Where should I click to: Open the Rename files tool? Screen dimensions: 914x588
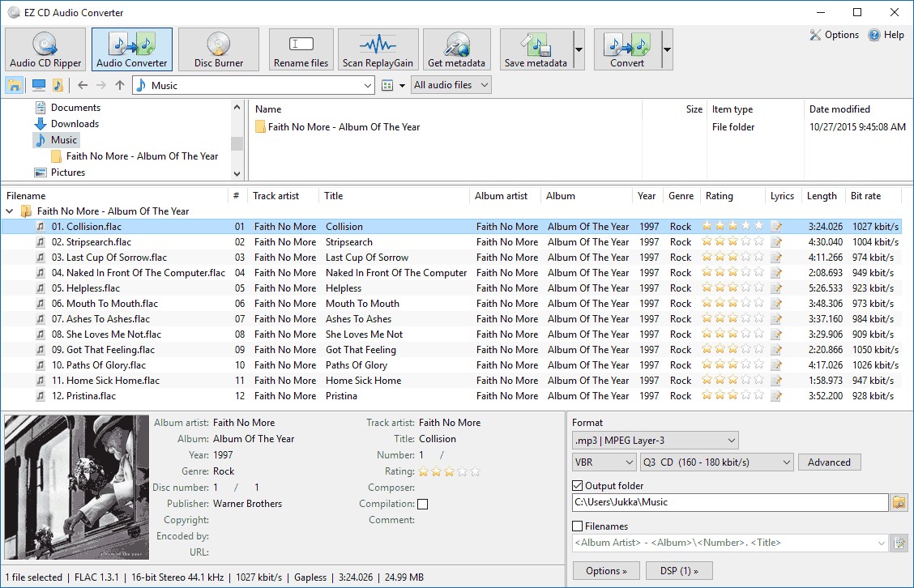pos(301,49)
